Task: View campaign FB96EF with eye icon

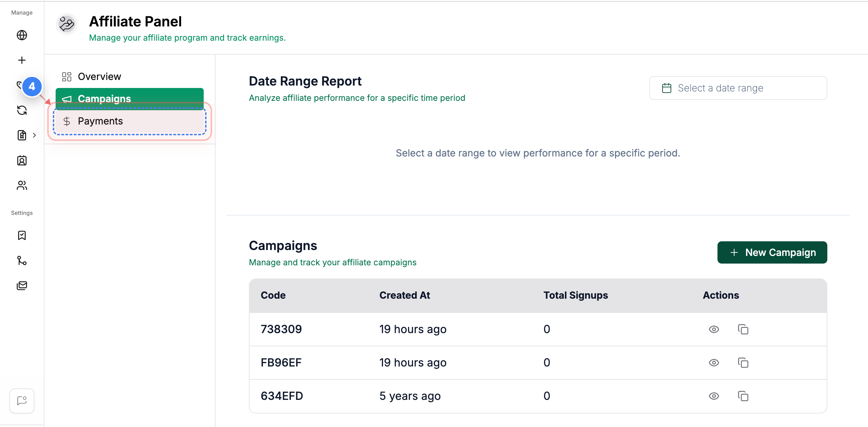Action: click(x=714, y=363)
